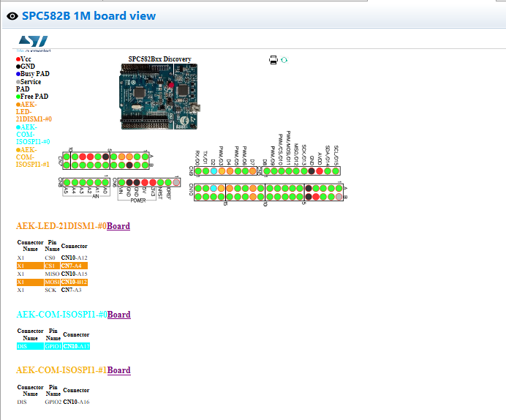
Task: Open the AEK-COM-ISOSPI1-#1 Board link
Action: coord(119,370)
